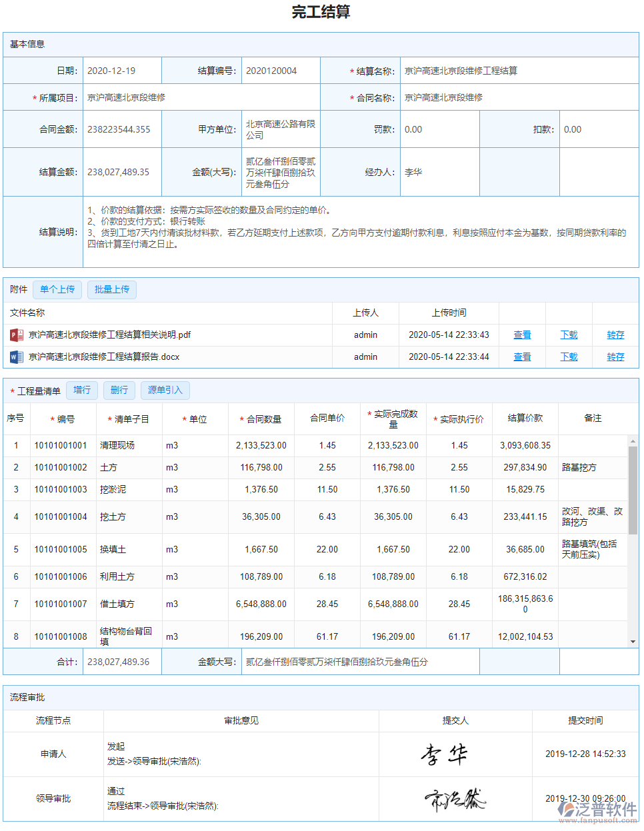Open 查看 for the PDF attachment
644x831 pixels.
pos(522,335)
